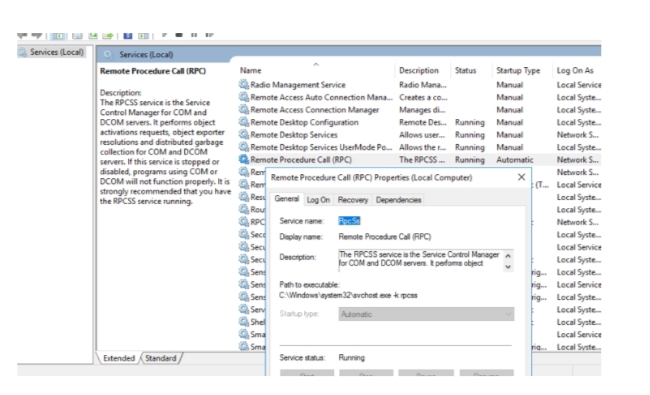Open the Recovery tab
Image resolution: width=650 pixels, height=395 pixels.
click(353, 200)
